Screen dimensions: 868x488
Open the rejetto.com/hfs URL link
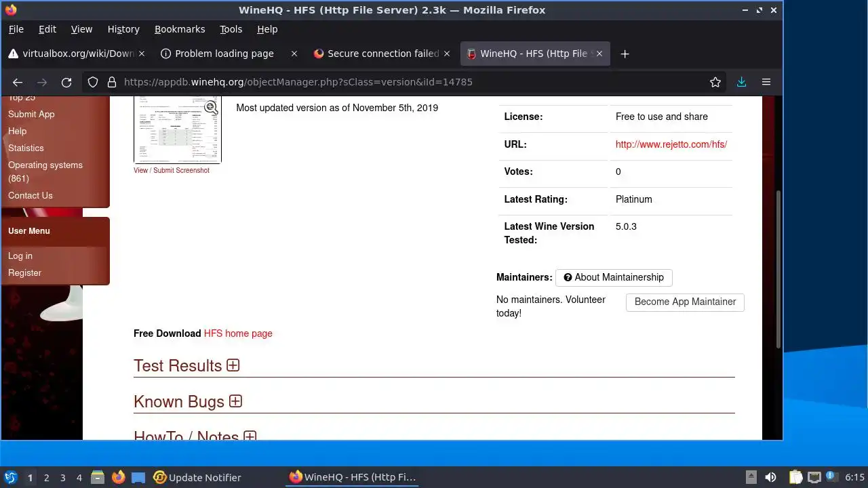tap(671, 144)
